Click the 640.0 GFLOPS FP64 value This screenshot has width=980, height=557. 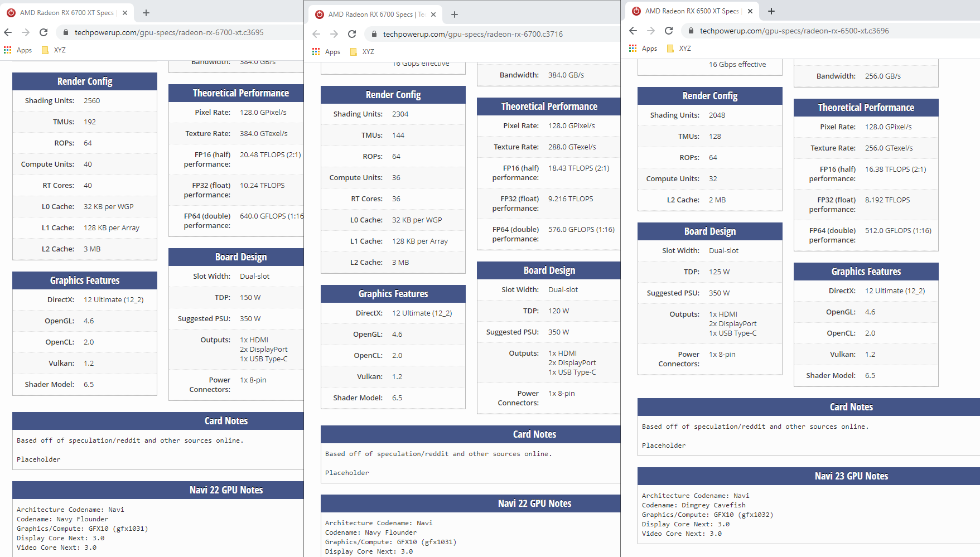[272, 216]
